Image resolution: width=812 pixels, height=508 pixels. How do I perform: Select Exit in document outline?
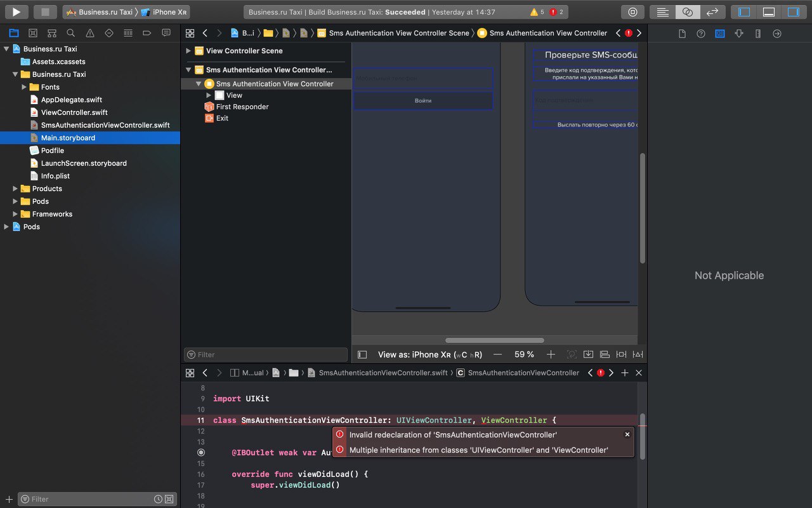tap(222, 118)
